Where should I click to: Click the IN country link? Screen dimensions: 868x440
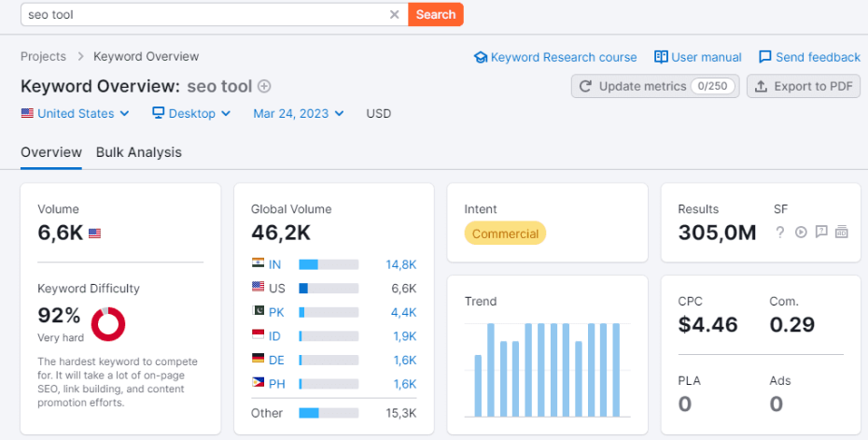(274, 265)
